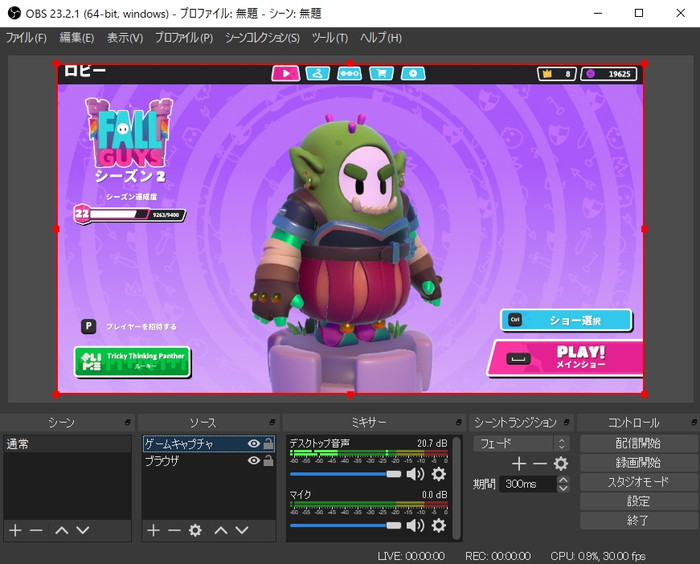Adjust the デスクトップ音声 volume slider
This screenshot has width=700, height=564.
click(346, 474)
